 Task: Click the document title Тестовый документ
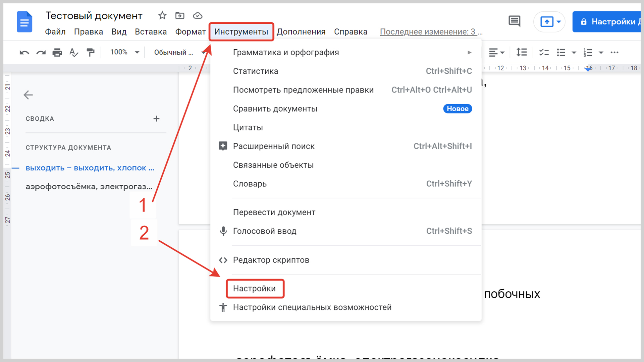pyautogui.click(x=94, y=16)
